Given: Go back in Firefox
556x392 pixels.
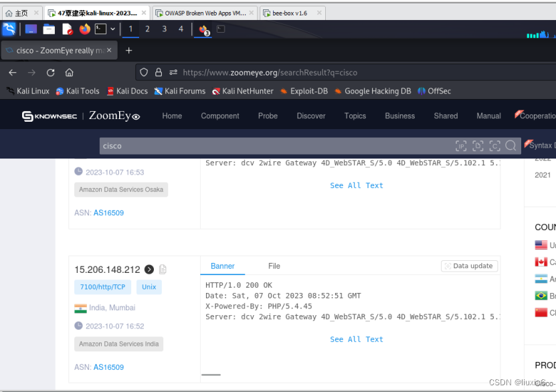Looking at the screenshot, I should pos(13,73).
